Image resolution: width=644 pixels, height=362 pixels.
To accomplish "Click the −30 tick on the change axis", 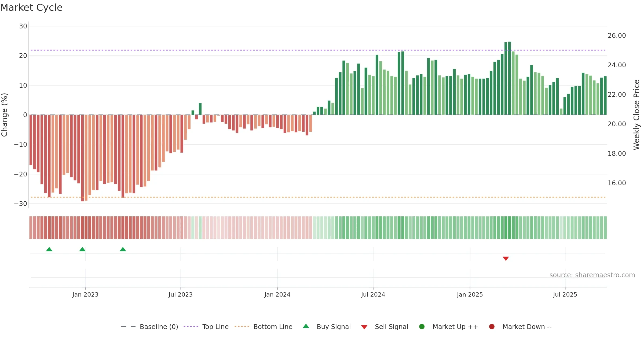I will [x=21, y=204].
